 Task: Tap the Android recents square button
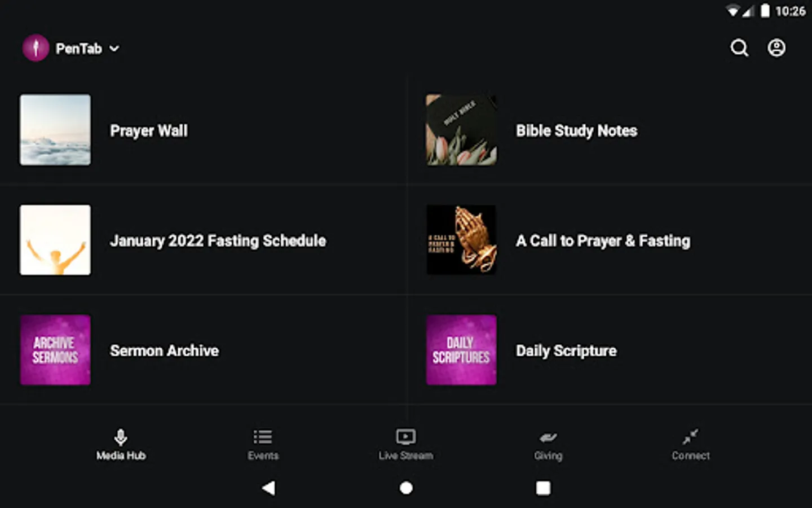click(x=543, y=488)
